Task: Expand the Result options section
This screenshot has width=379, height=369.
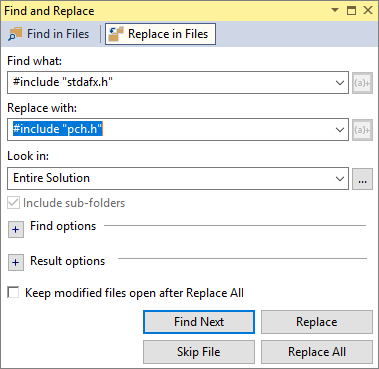Action: coord(16,262)
